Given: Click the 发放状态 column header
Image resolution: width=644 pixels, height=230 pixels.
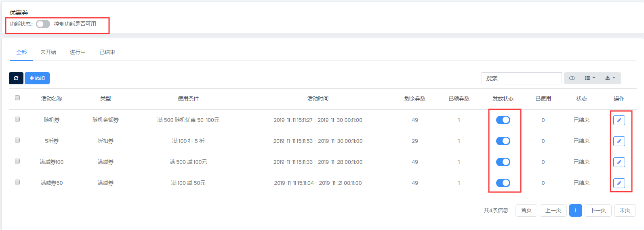Looking at the screenshot, I should pos(503,99).
